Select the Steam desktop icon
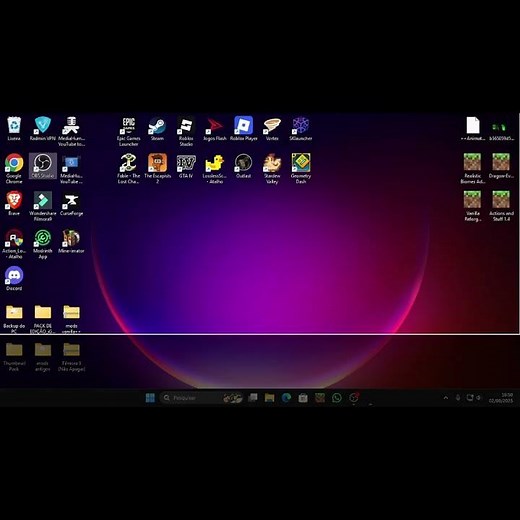 click(x=157, y=128)
